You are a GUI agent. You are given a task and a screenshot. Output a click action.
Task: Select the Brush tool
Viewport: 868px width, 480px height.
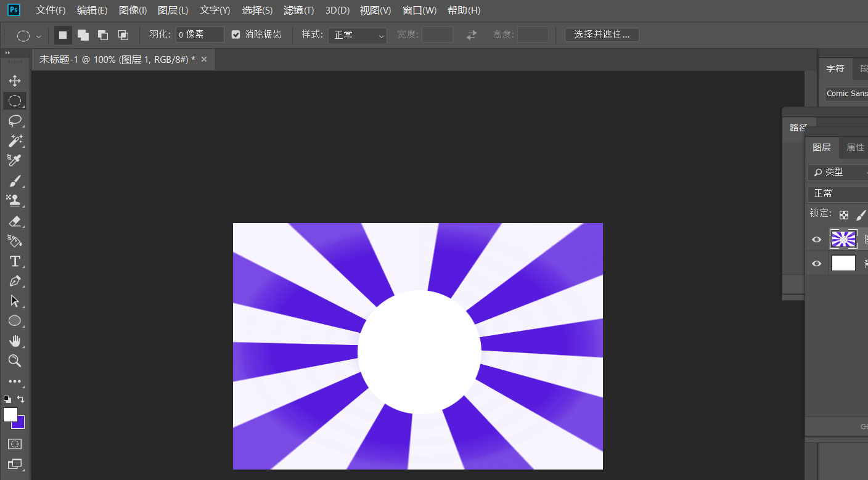pyautogui.click(x=15, y=181)
